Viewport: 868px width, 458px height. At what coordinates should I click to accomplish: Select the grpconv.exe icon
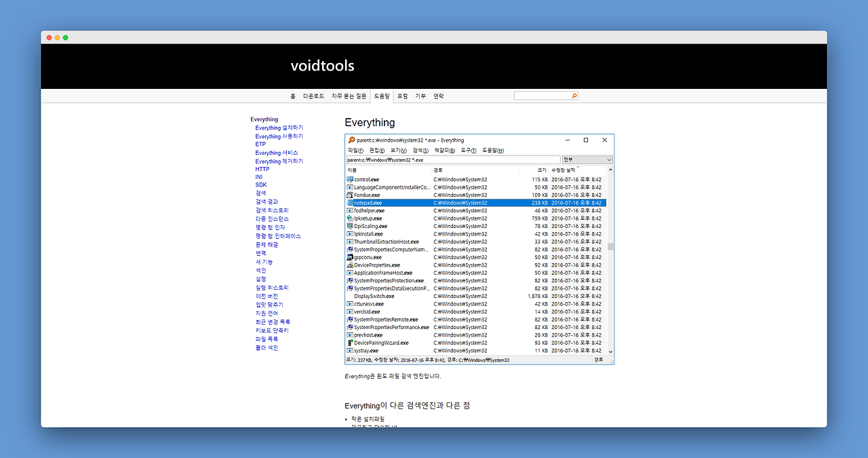click(x=350, y=257)
